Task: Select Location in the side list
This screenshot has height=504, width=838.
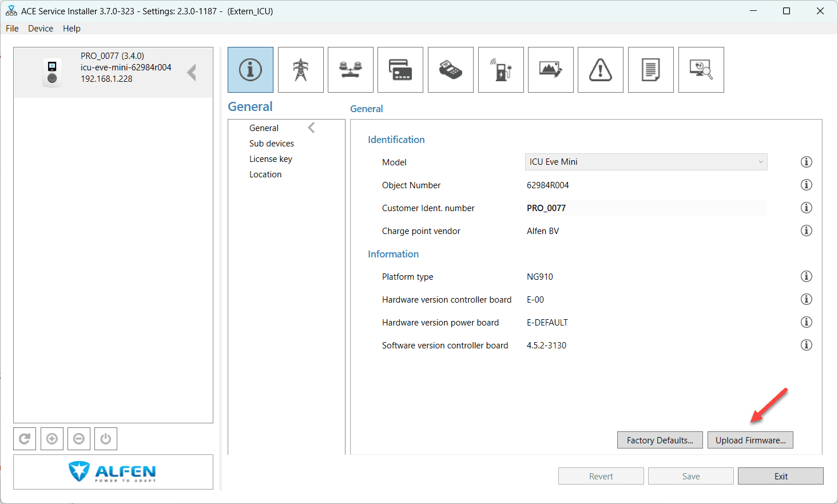Action: coord(265,174)
